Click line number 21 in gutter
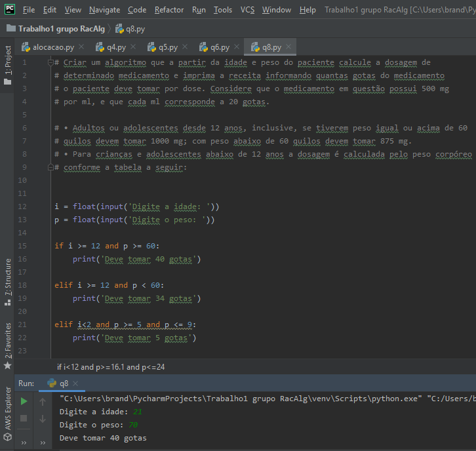The width and height of the screenshot is (476, 451). point(22,324)
